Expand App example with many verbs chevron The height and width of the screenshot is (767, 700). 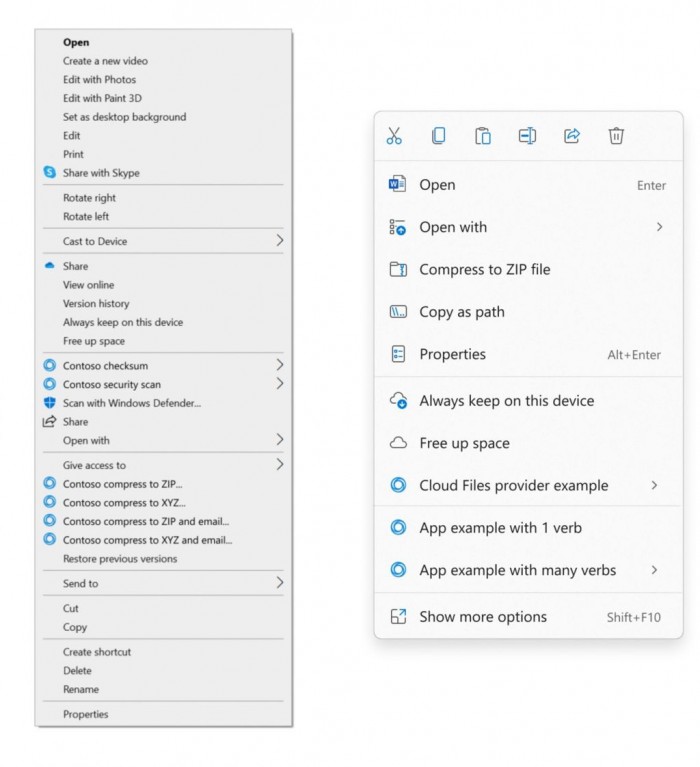pos(655,570)
